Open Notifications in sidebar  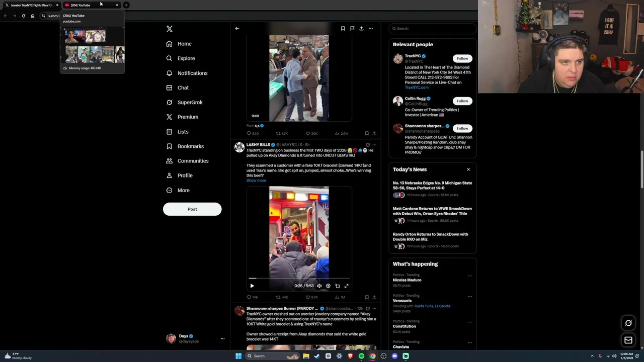[x=187, y=73]
